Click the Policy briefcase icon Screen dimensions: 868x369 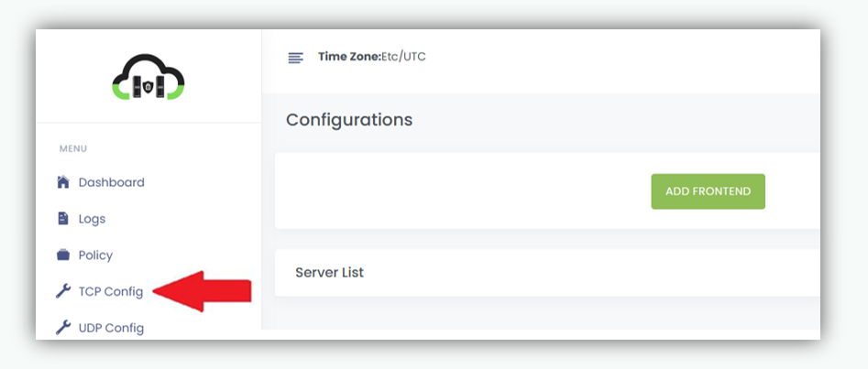click(63, 255)
